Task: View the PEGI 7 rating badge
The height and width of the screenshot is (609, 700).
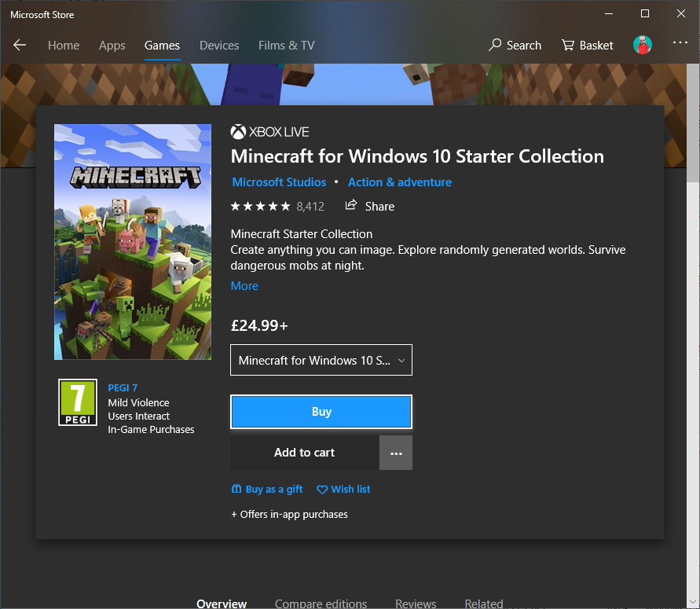Action: (77, 402)
